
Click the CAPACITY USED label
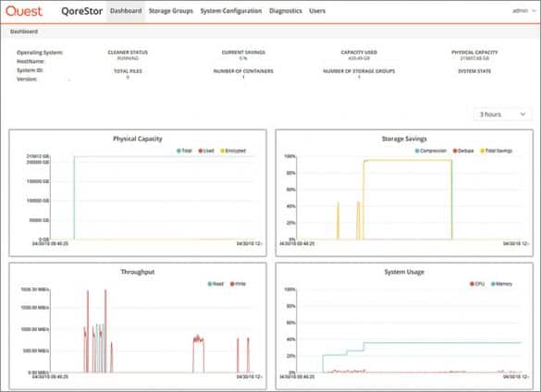click(359, 53)
